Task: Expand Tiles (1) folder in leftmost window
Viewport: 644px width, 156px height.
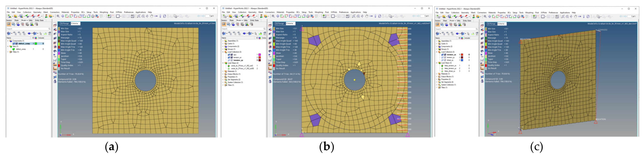Action: [x=8, y=52]
